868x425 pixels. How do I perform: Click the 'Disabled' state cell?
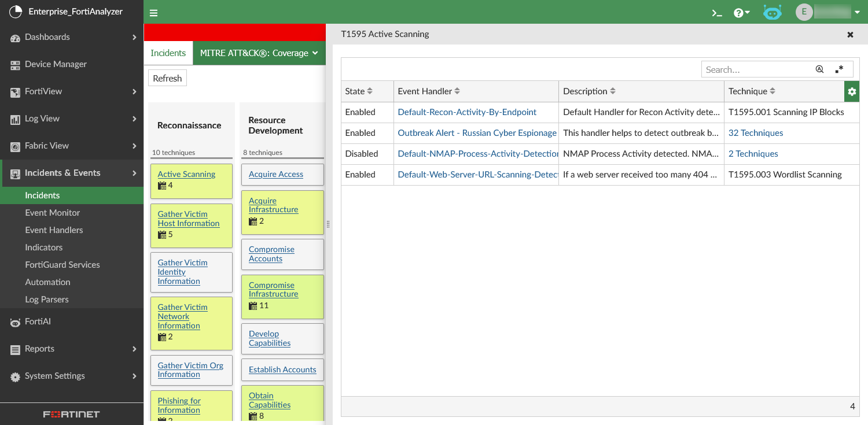point(367,154)
